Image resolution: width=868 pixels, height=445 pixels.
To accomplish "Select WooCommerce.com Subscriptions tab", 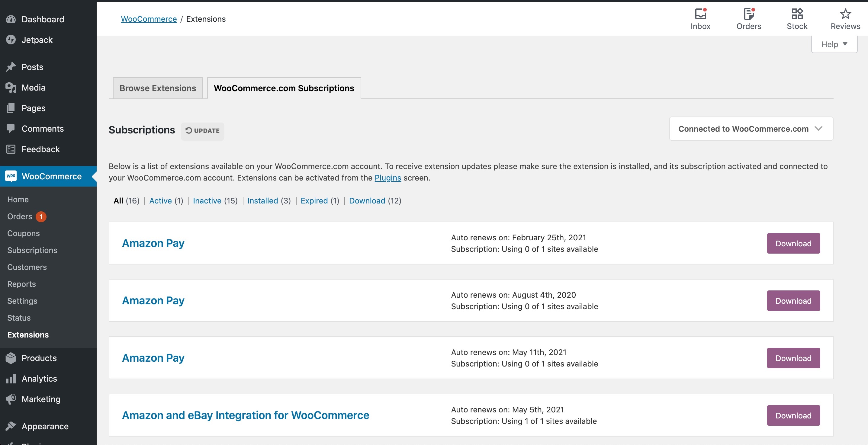I will (x=284, y=88).
